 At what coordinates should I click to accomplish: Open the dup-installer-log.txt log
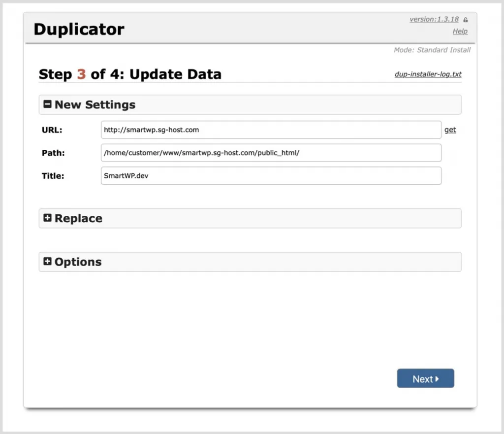[x=428, y=74]
